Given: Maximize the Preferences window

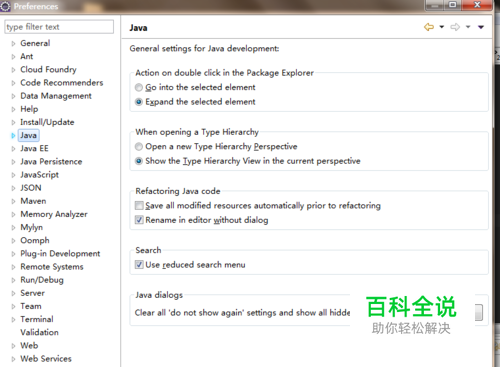Looking at the screenshot, I should click(x=453, y=5).
